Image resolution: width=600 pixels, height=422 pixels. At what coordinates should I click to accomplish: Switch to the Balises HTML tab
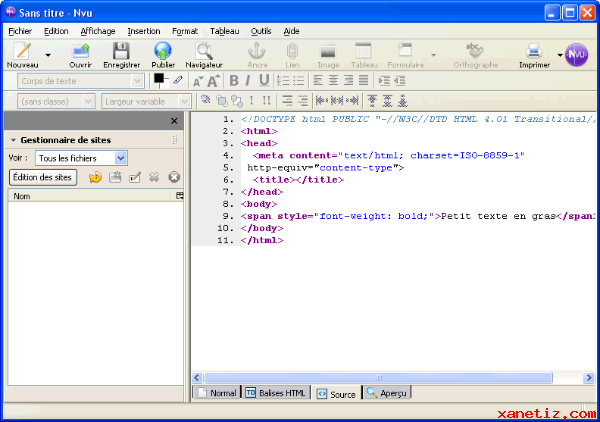276,393
